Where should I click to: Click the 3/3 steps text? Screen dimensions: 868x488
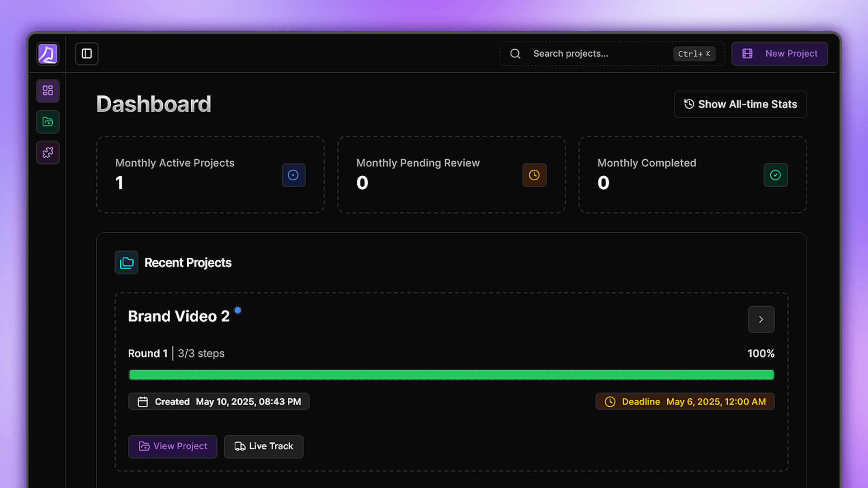201,353
